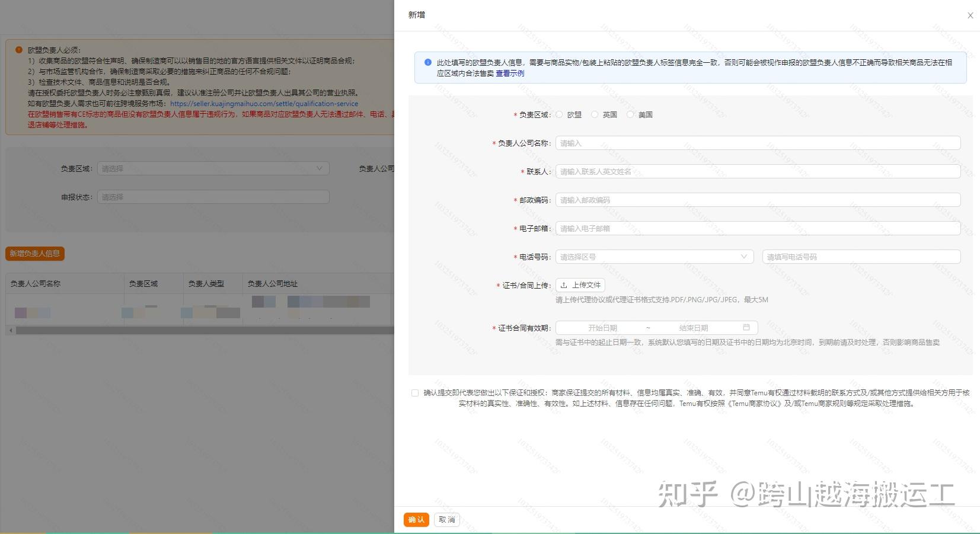Select the 欧盟 radio button
The height and width of the screenshot is (534, 980).
tap(558, 114)
